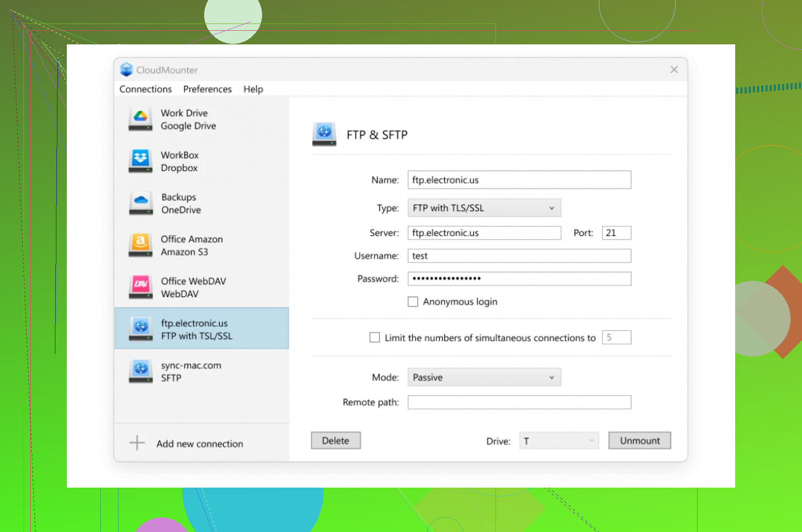802x532 pixels.
Task: Click the OneDrive Backups drive icon
Action: [x=140, y=203]
